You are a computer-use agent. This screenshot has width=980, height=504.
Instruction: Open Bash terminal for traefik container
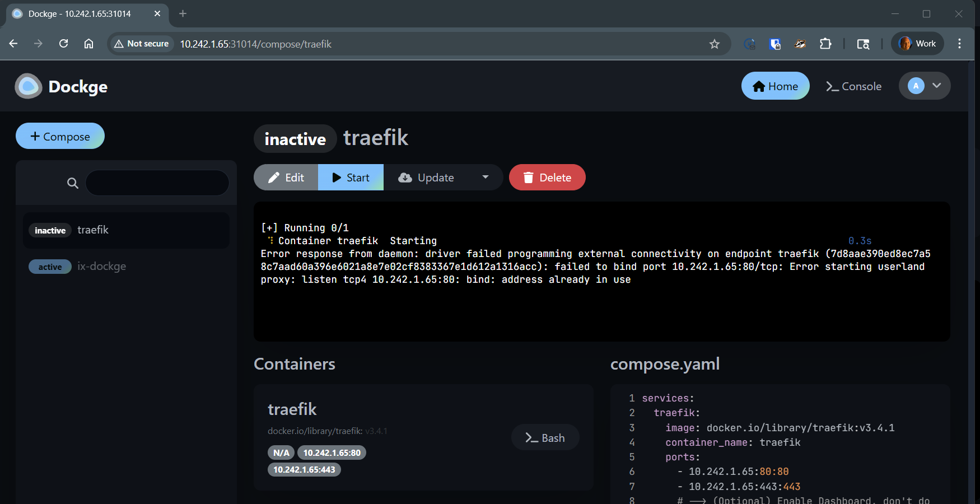tap(545, 438)
